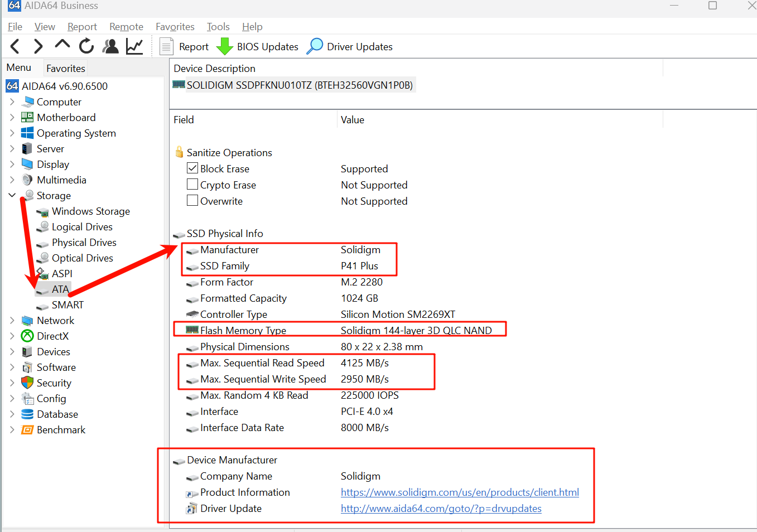The height and width of the screenshot is (532, 757).
Task: Switch to the Menu tab in sidebar
Action: (x=19, y=67)
